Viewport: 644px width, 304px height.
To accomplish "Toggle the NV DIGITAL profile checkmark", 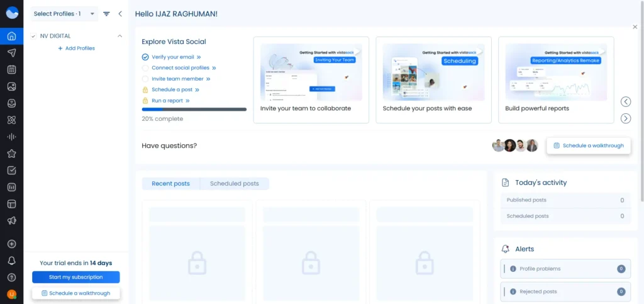I will coord(33,37).
